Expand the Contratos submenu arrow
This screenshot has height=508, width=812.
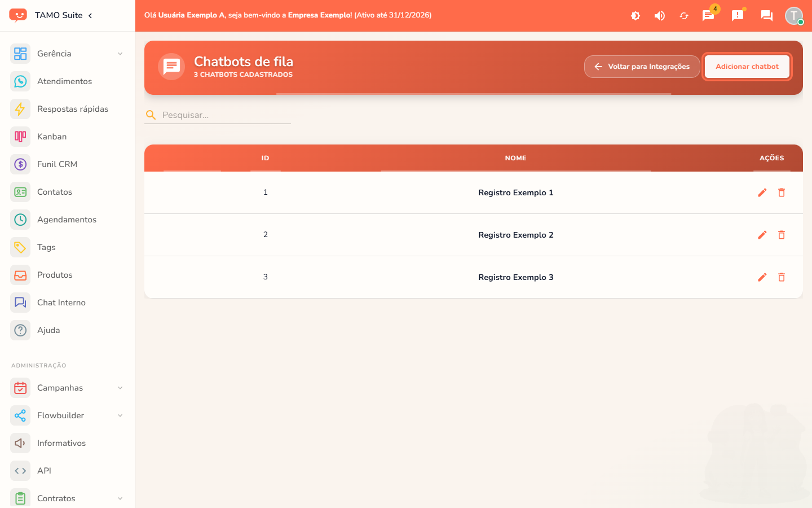click(120, 498)
